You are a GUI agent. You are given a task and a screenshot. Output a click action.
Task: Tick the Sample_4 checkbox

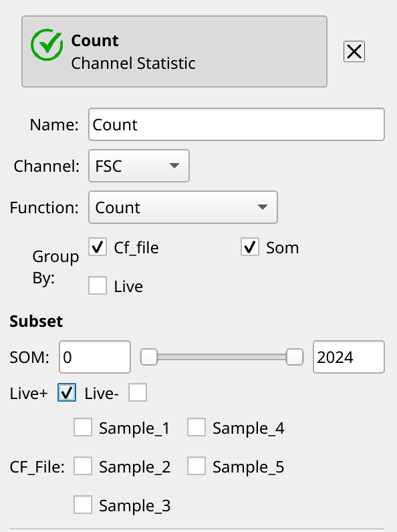[x=196, y=427]
